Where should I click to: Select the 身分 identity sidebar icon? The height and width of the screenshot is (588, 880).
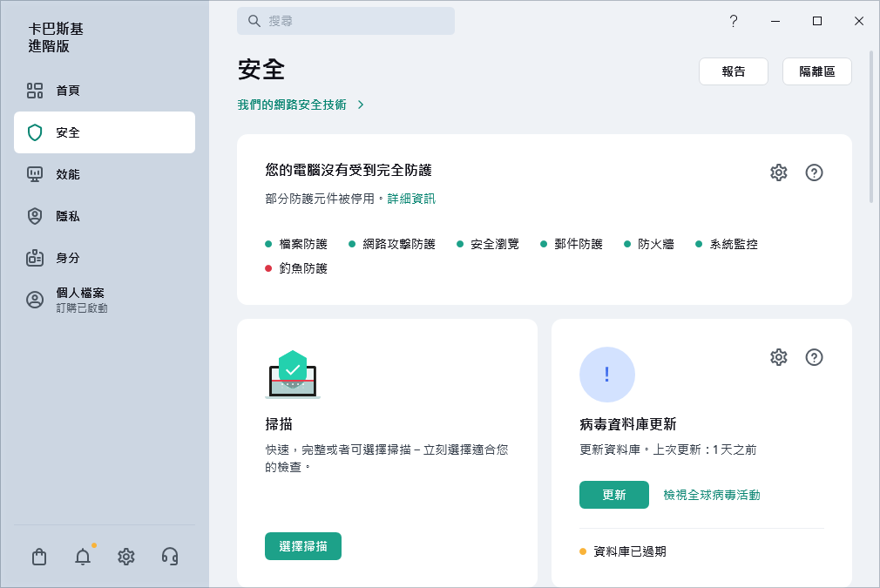[x=35, y=258]
